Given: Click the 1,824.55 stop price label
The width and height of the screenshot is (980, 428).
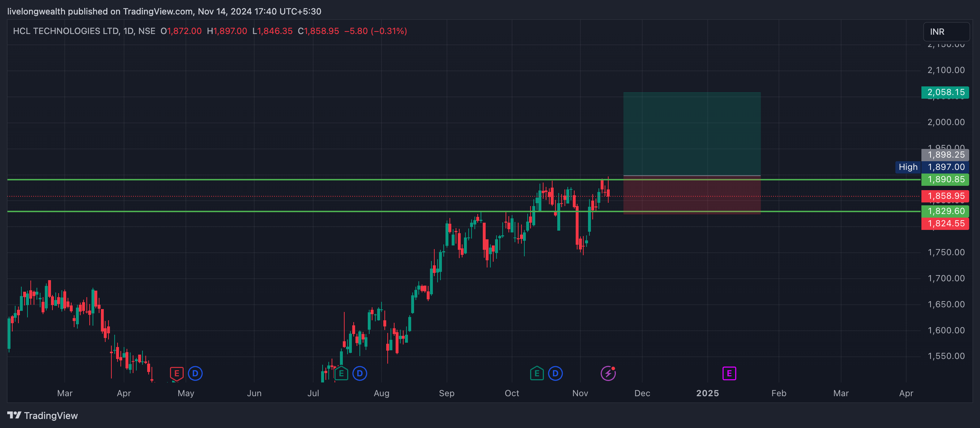Looking at the screenshot, I should 945,224.
